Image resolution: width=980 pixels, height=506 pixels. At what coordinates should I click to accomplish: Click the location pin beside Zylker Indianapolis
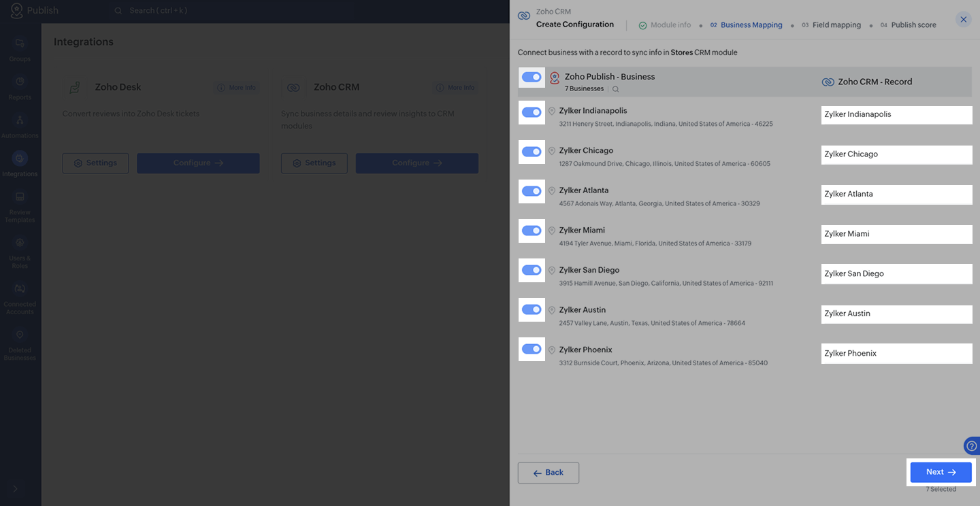(x=552, y=111)
